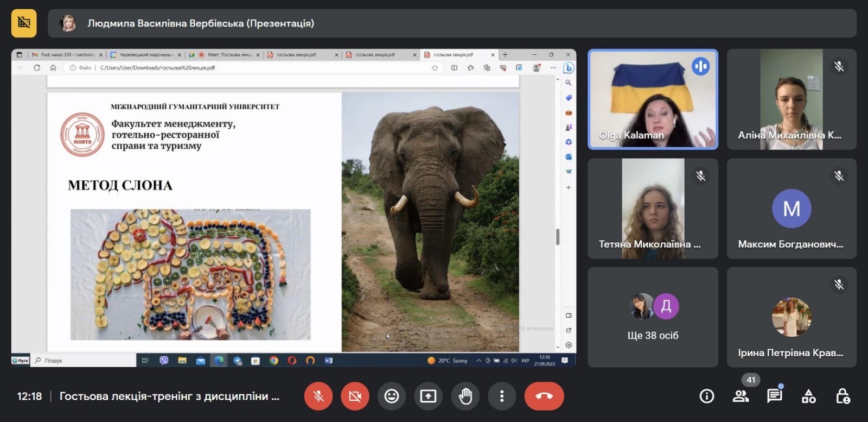
Task: Open browser settings ellipsis menu
Action: coord(553,68)
